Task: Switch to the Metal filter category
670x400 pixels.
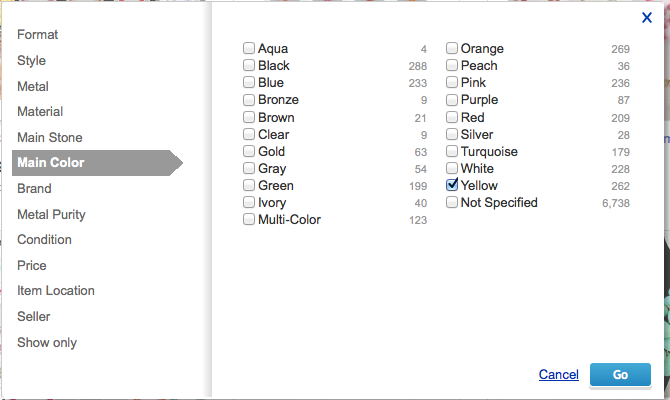Action: (33, 86)
